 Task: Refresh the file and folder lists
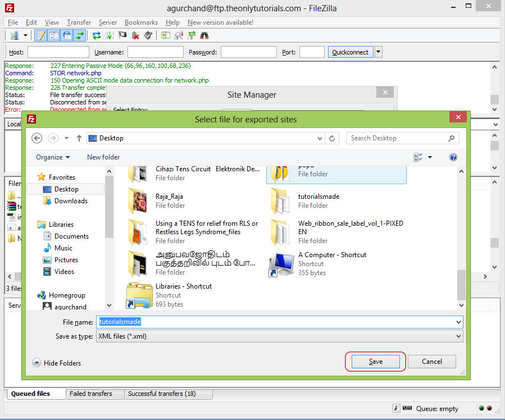[x=95, y=35]
